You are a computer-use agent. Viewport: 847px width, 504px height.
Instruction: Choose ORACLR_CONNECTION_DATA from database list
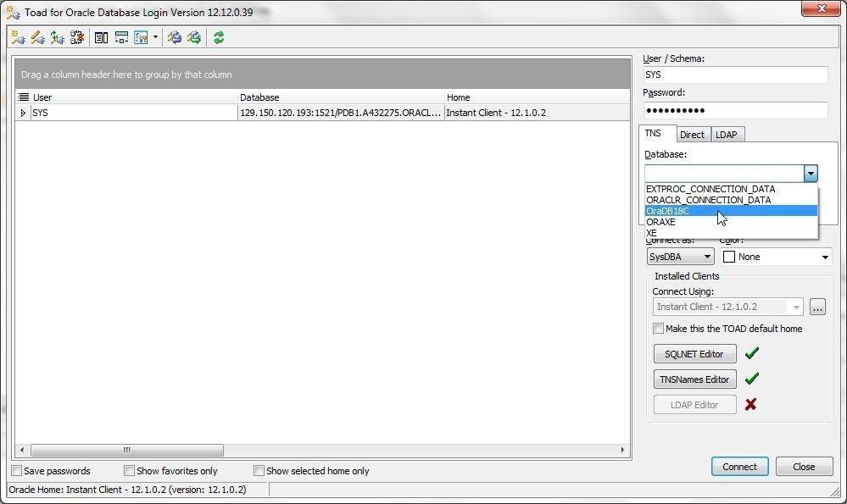point(732,200)
